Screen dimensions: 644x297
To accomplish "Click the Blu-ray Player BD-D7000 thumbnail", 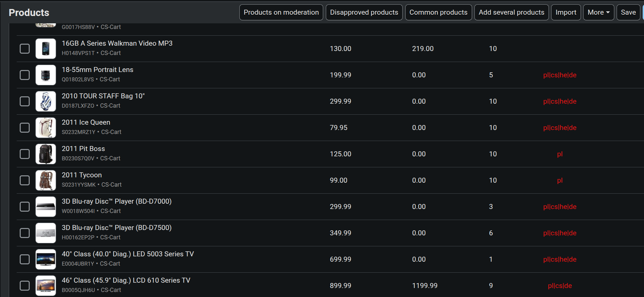I will pyautogui.click(x=46, y=207).
